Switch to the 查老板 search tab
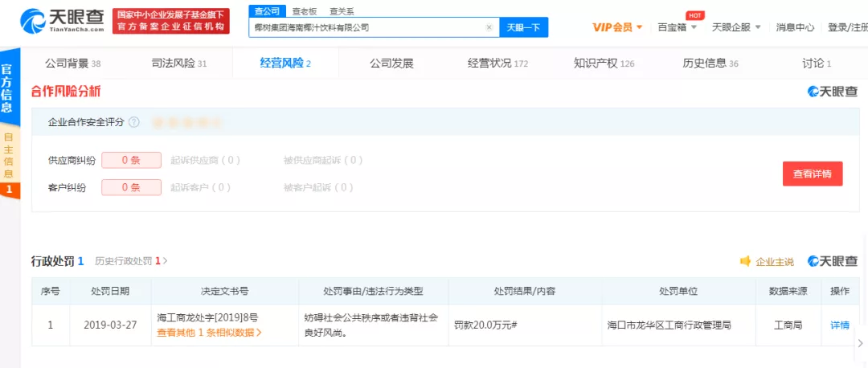 (305, 11)
